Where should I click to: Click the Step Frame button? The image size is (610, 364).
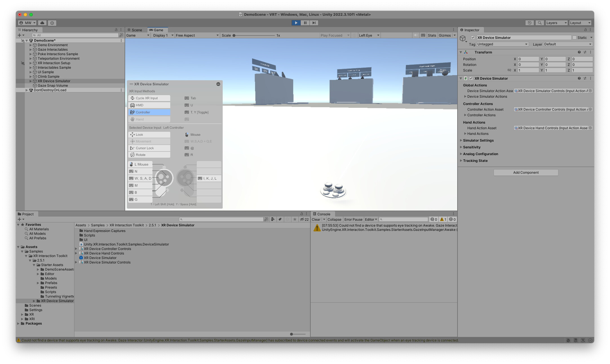point(314,23)
